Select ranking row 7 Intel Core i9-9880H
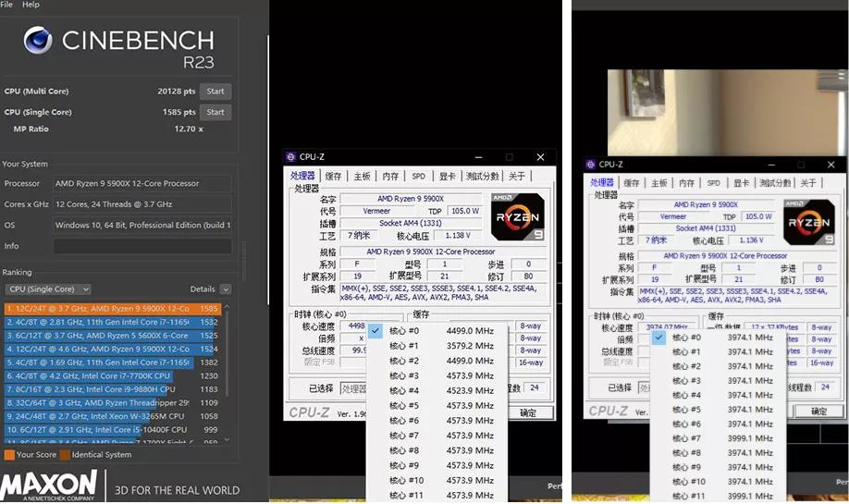The image size is (849, 504). tap(112, 389)
